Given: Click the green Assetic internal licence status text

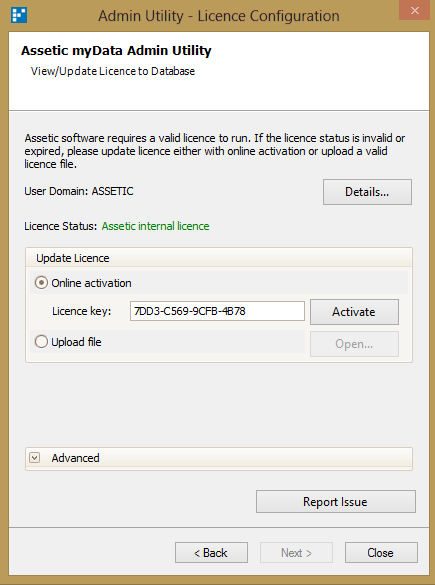Looking at the screenshot, I should pos(156,226).
